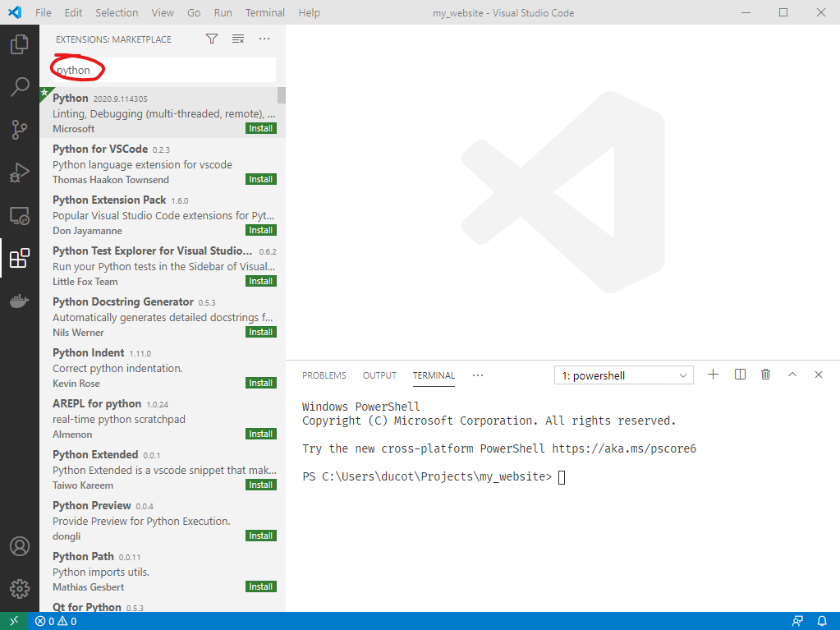The height and width of the screenshot is (630, 840).
Task: Expand the terminal panel upward chevron
Action: [x=792, y=374]
